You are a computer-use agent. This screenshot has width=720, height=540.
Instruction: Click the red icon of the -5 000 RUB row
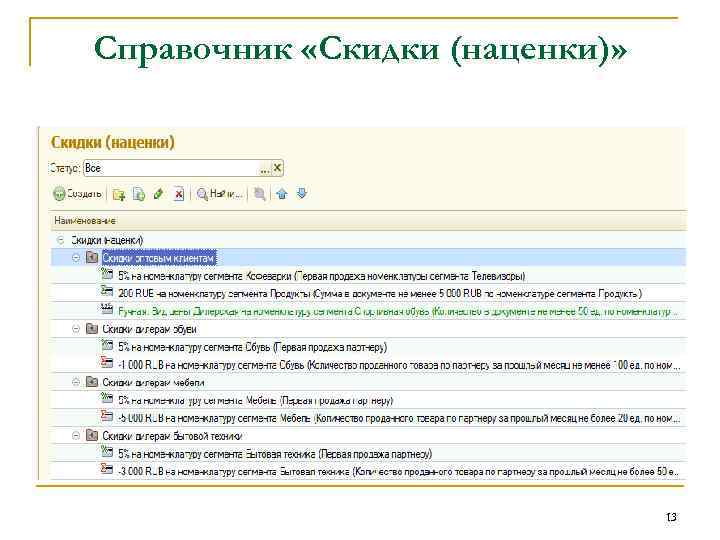coord(107,416)
